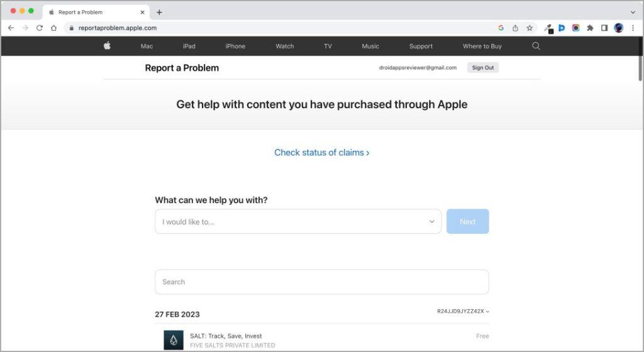Click the 27 FEB 2023 date heading
The height and width of the screenshot is (352, 644).
tap(177, 315)
